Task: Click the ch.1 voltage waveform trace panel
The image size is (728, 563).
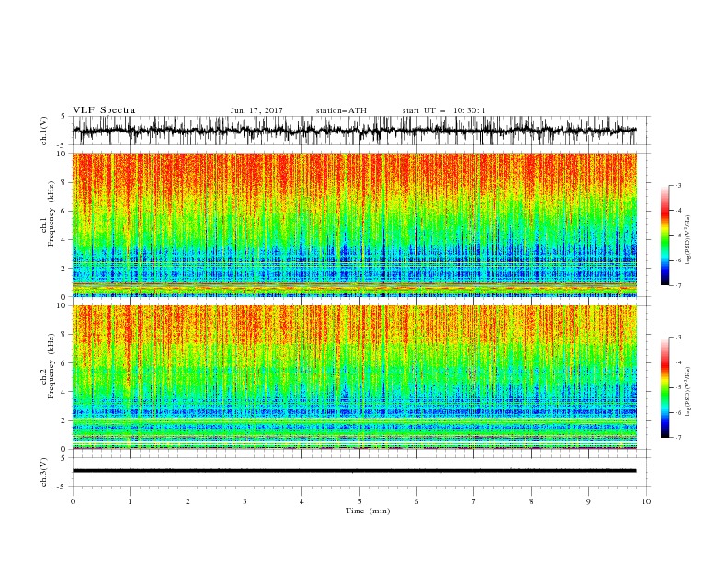Action: (x=361, y=131)
